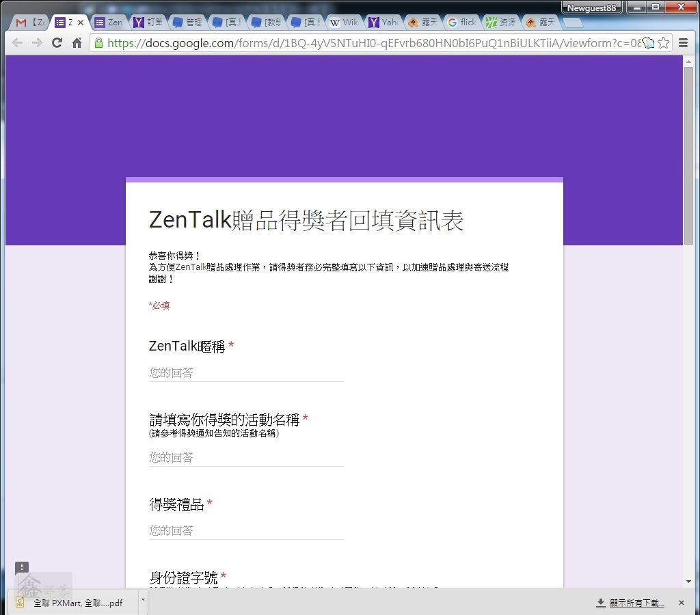View site security info via green padlock

[98, 43]
